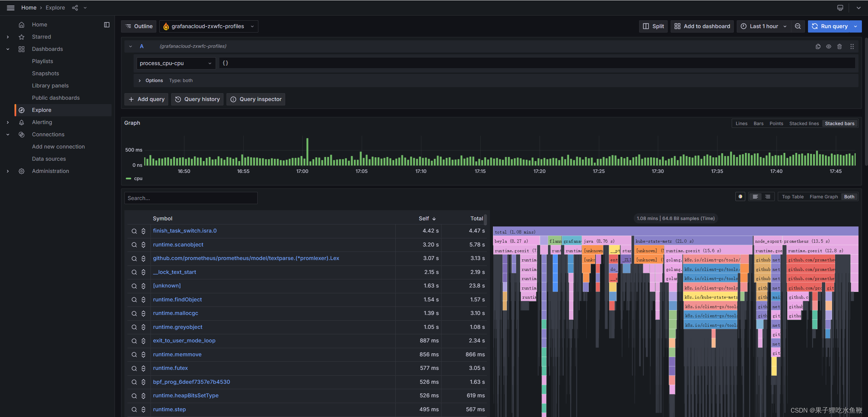Image resolution: width=868 pixels, height=417 pixels.
Task: Delete query A with trash icon
Action: tap(840, 46)
